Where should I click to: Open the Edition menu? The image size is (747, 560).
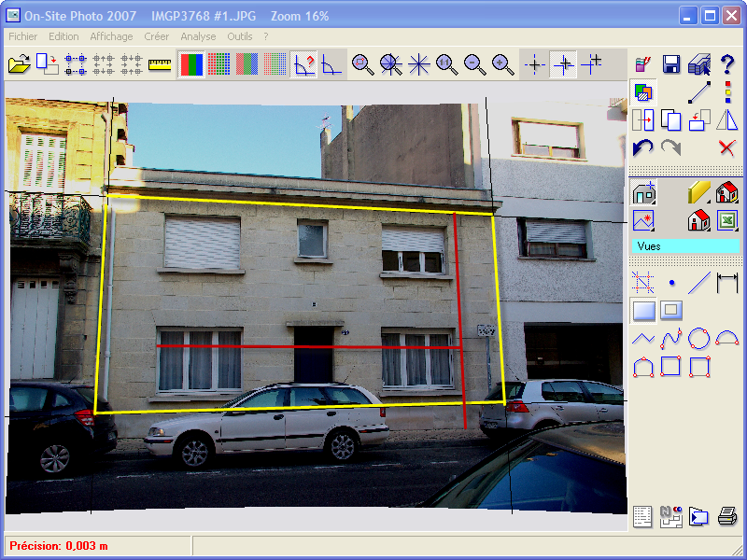click(63, 36)
